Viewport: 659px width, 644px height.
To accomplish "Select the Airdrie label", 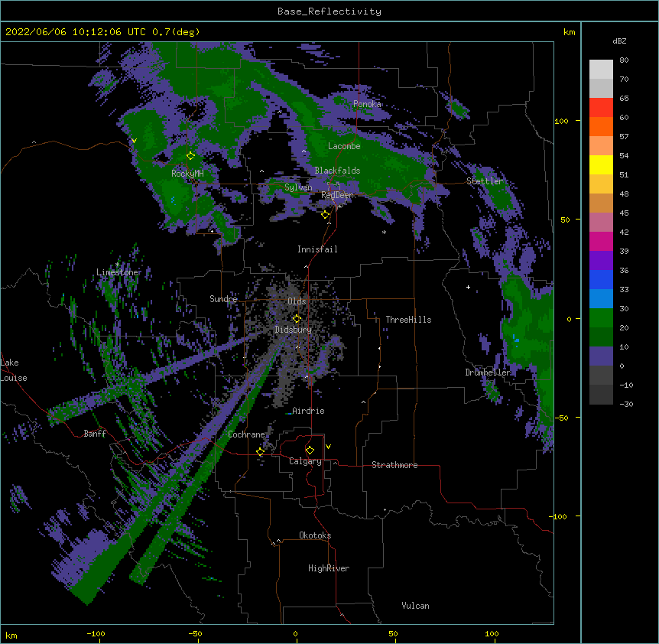I will (308, 411).
